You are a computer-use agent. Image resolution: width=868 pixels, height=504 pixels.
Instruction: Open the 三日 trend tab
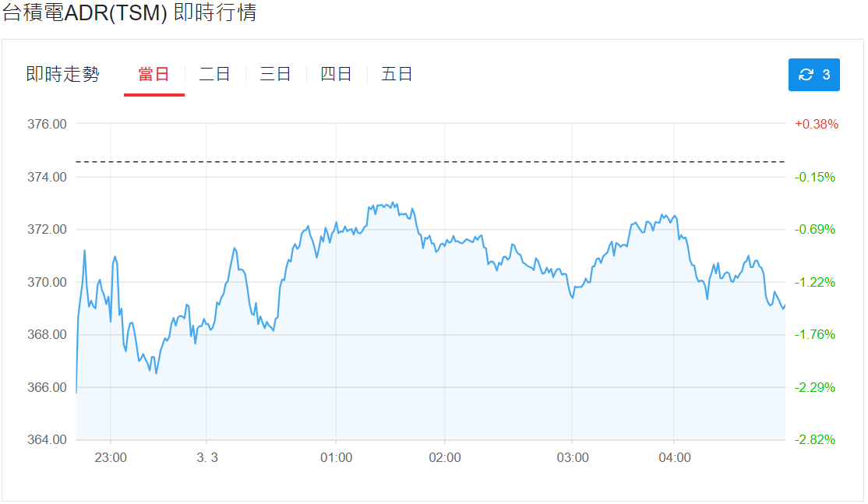coord(275,75)
